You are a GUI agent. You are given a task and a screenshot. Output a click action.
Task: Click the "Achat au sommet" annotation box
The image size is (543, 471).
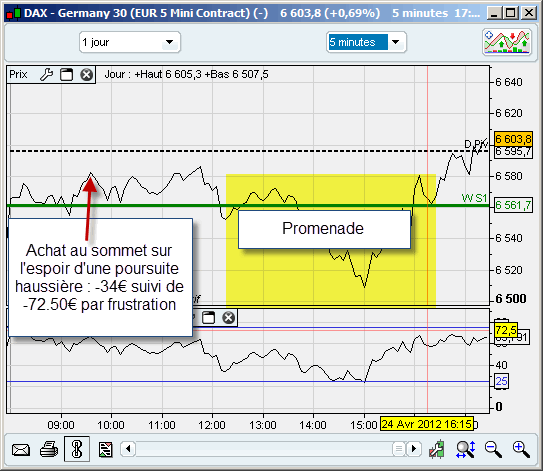click(100, 277)
